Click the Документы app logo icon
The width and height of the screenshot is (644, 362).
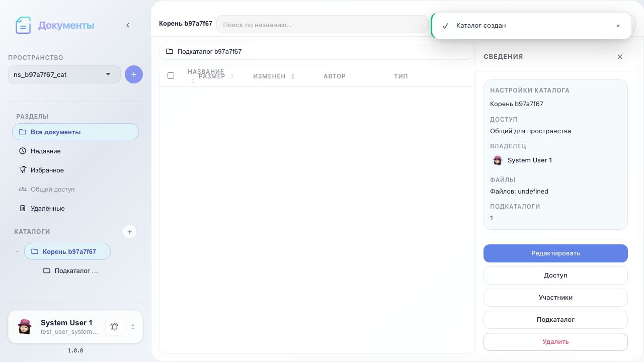[x=23, y=25]
